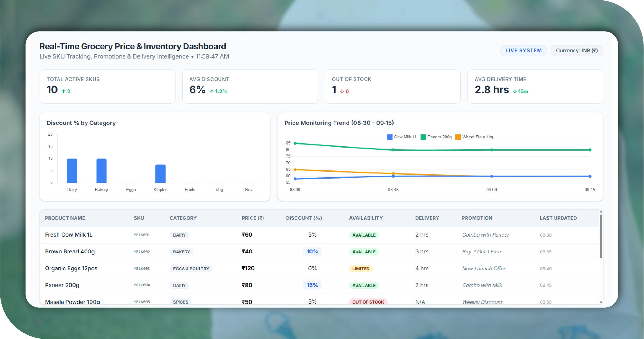The image size is (644, 339).
Task: Click the LIMITED badge for Organic Eggs
Action: coord(361,269)
